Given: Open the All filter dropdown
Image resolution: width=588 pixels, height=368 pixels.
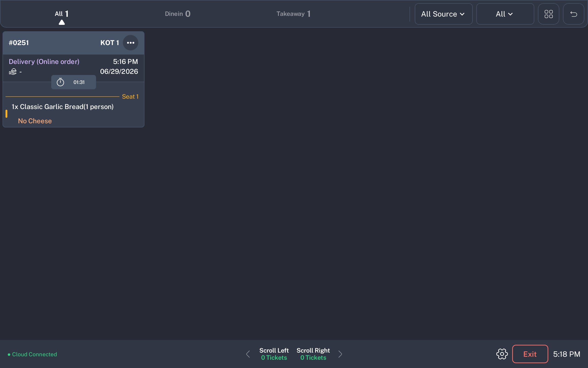Looking at the screenshot, I should coord(505,14).
